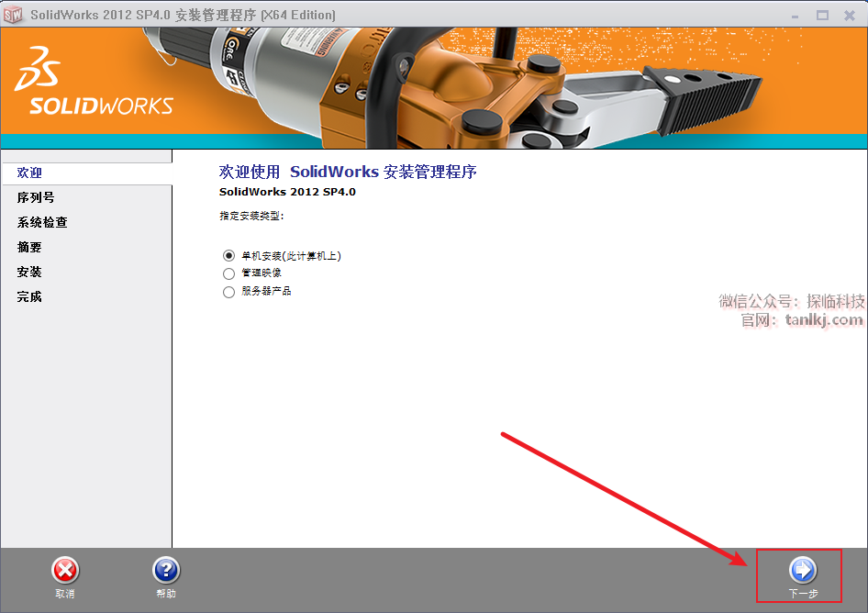
Task: Click the red Cancel (取消) icon
Action: click(x=65, y=571)
